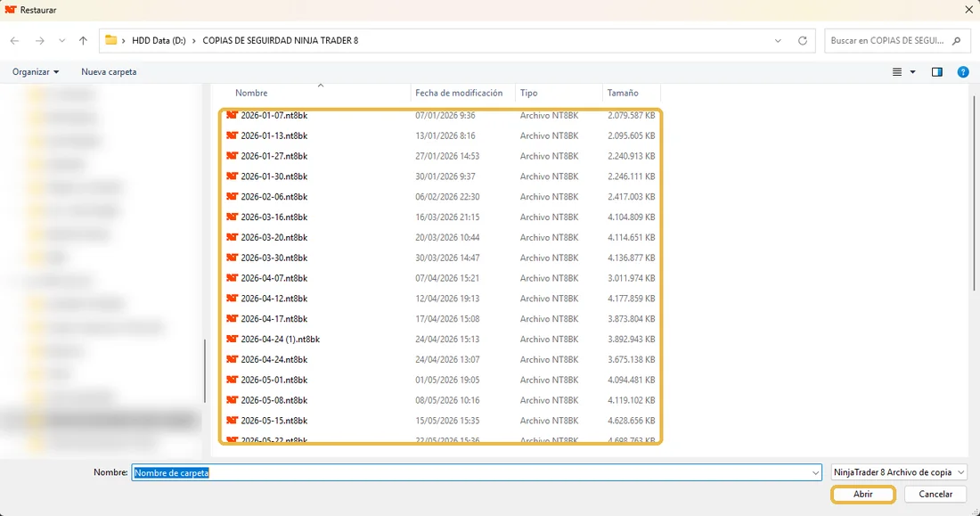Screen dimensions: 980x516
Task: Click the vertical scrollbar of file list
Action: click(x=975, y=194)
